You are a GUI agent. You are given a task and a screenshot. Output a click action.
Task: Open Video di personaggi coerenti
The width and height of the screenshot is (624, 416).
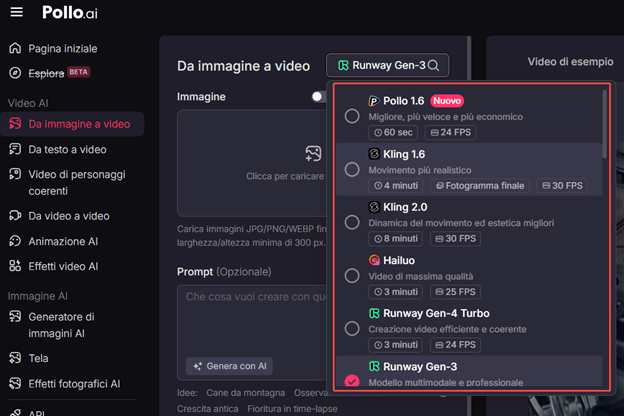click(x=77, y=183)
